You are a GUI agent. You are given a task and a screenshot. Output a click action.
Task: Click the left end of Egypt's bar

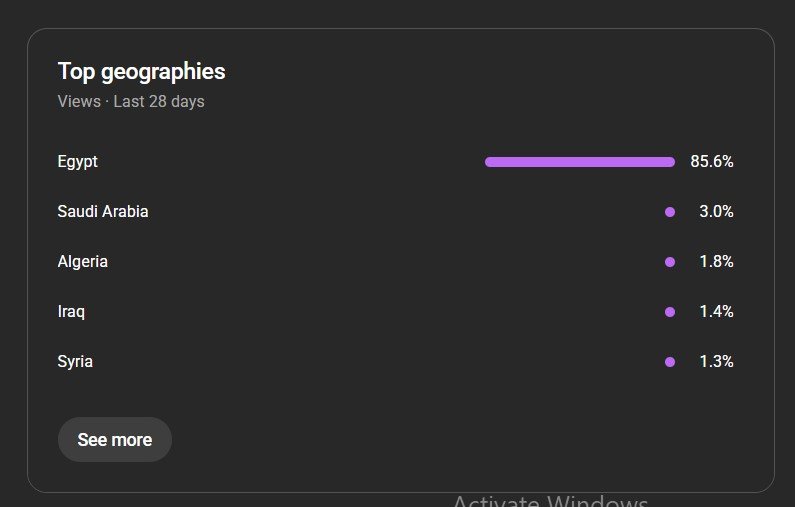[490, 162]
